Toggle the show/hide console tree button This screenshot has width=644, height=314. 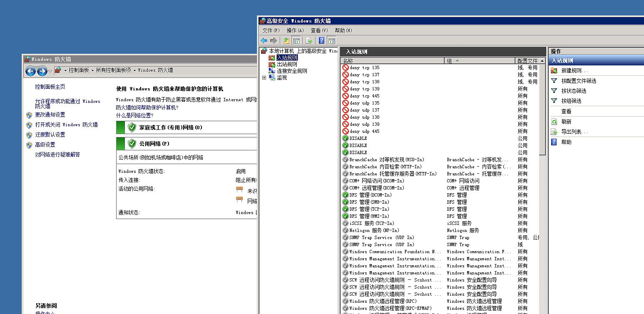[296, 40]
